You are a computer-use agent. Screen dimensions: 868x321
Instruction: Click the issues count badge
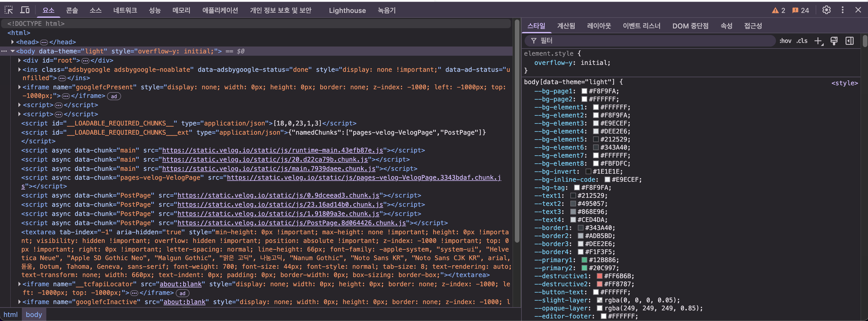tap(801, 10)
